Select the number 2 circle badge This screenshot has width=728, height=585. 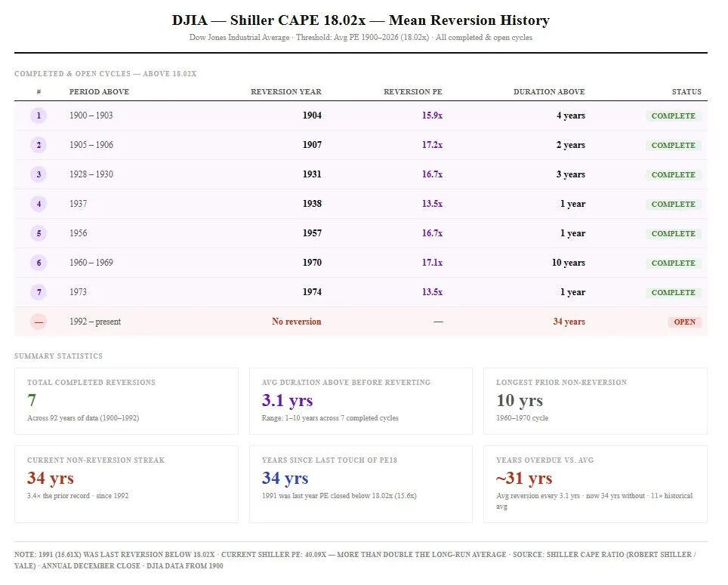point(39,145)
